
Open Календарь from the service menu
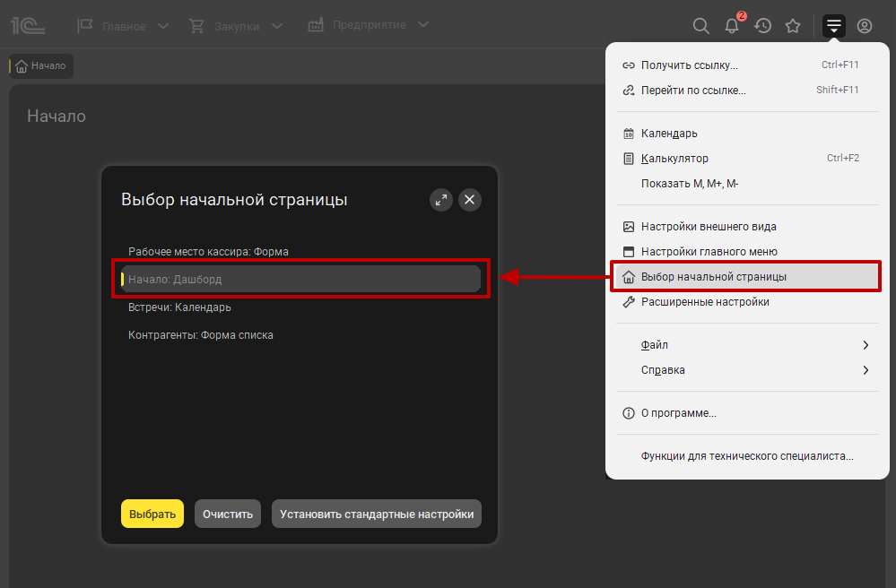[747, 134]
